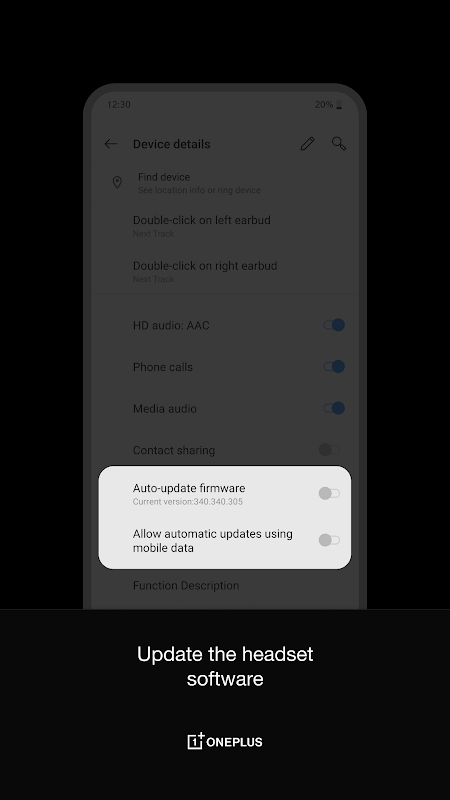Open Function Description item
The width and height of the screenshot is (450, 800).
click(225, 585)
